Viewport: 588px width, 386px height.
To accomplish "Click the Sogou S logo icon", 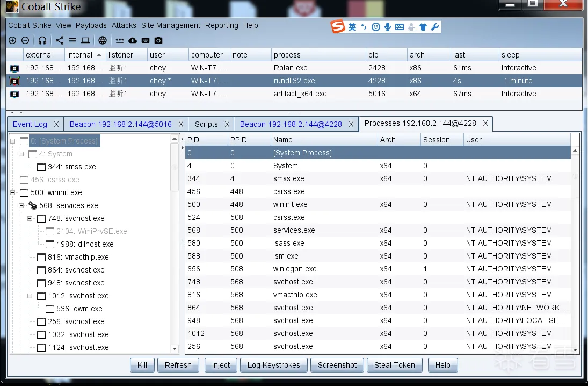I will (338, 26).
